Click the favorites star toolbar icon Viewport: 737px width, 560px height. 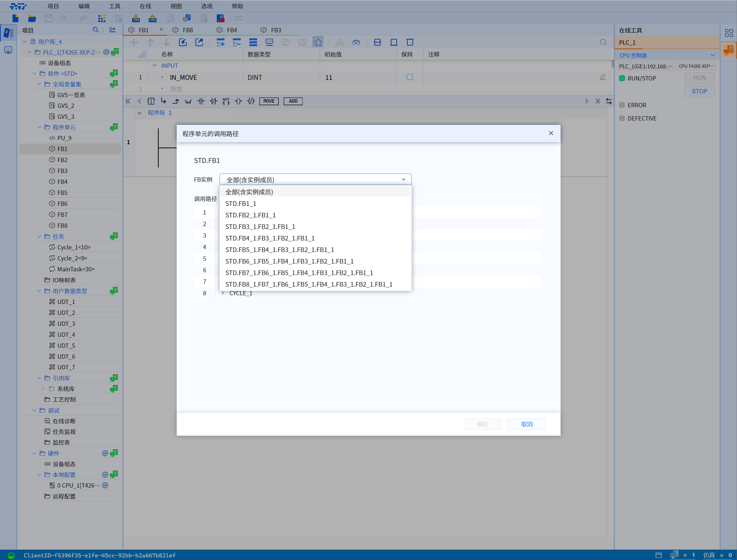(x=318, y=42)
